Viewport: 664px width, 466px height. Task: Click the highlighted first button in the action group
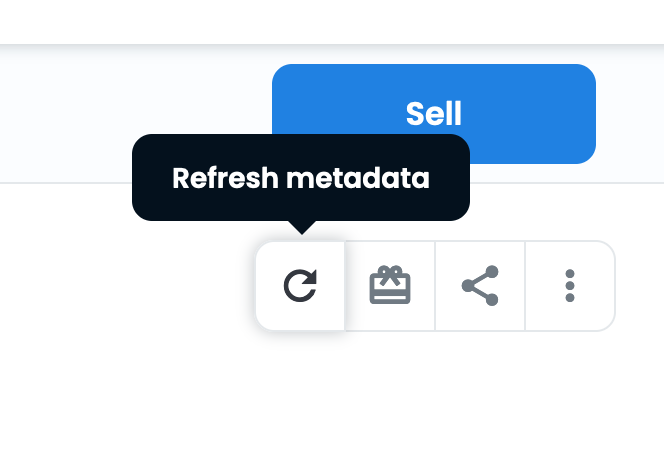(300, 286)
